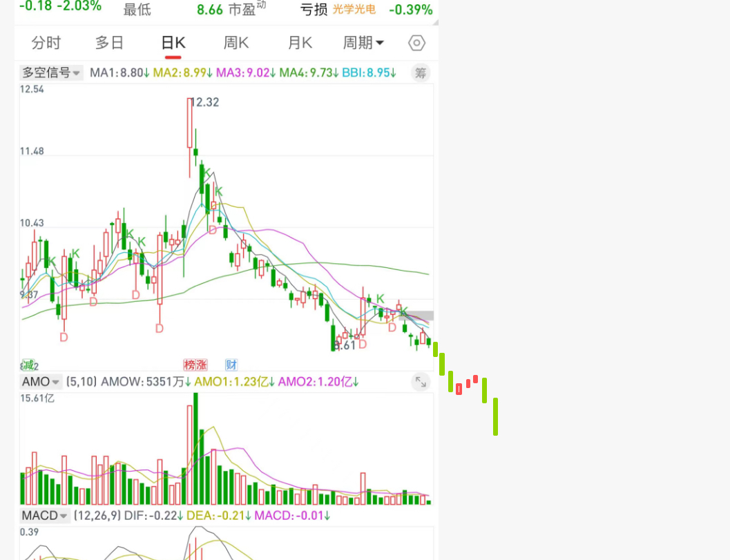Open the 月K chart tab
This screenshot has width=730, height=560.
[x=300, y=43]
